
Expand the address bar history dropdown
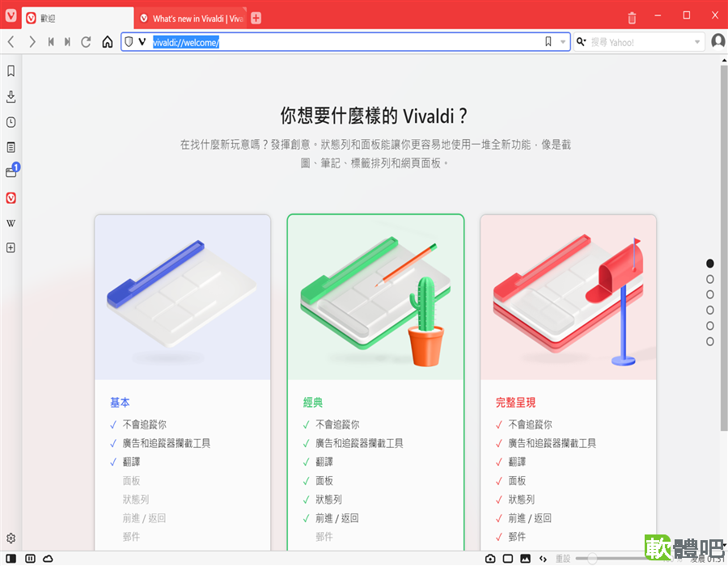click(x=563, y=42)
